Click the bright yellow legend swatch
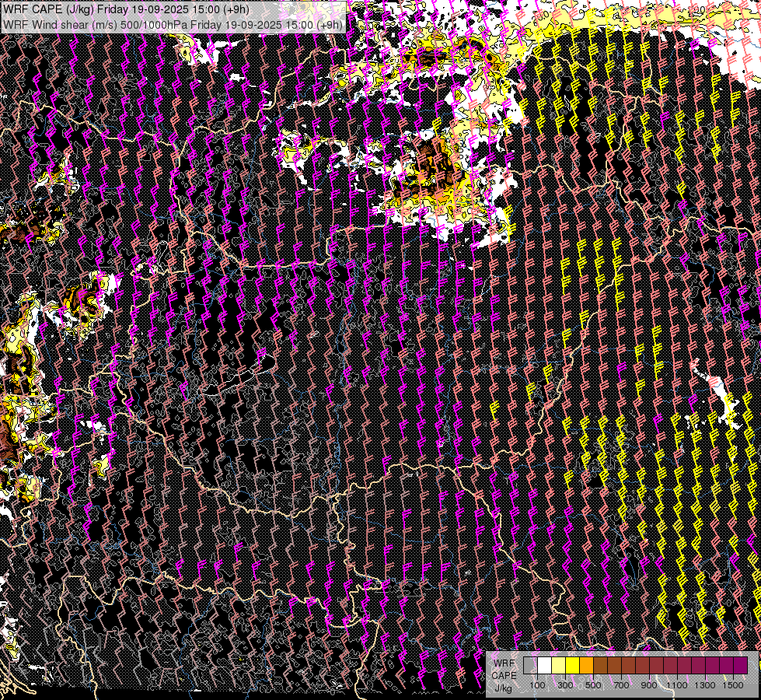761x700 pixels. coord(573,665)
